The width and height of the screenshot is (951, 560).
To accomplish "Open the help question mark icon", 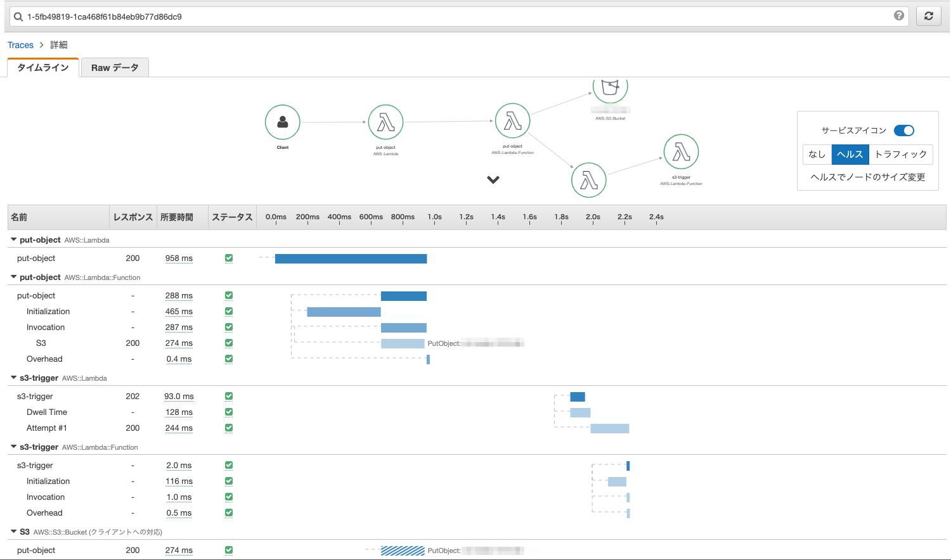I will (898, 16).
